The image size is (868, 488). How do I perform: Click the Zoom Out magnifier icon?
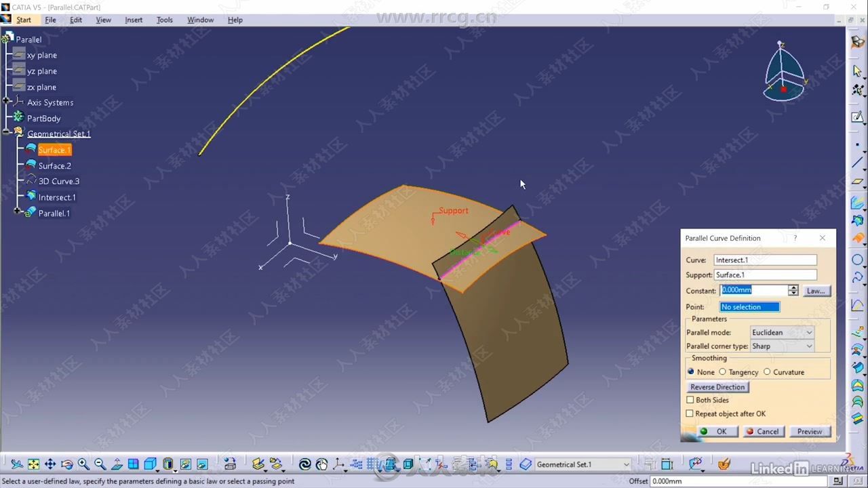[100, 464]
